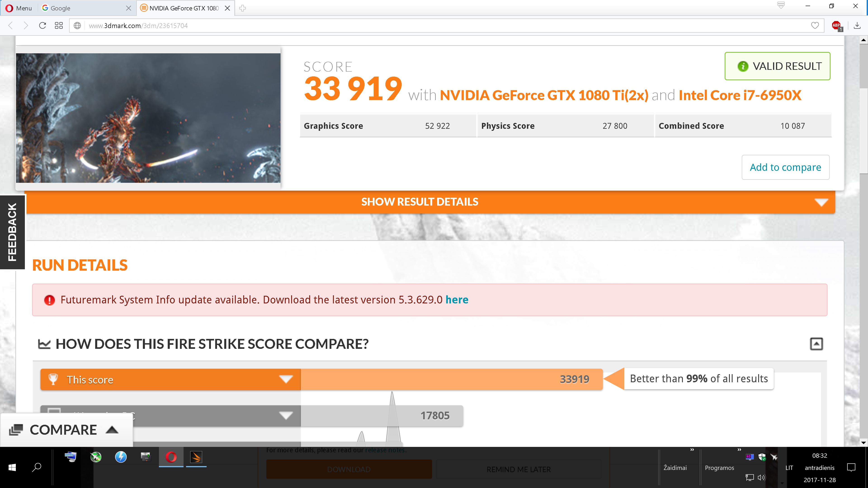The height and width of the screenshot is (488, 868).
Task: Open the NVIDIA GeForce GTX 1080 Ti(2x) link
Action: (544, 95)
